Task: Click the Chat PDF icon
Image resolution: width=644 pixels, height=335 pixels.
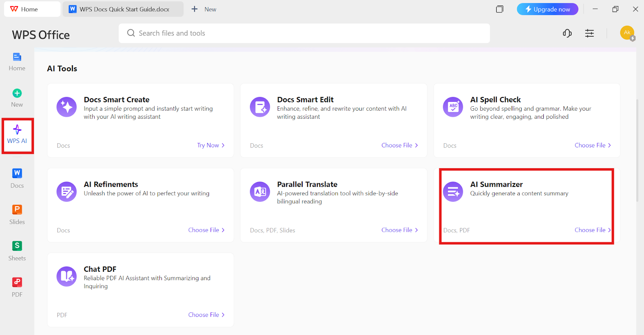Action: click(67, 277)
